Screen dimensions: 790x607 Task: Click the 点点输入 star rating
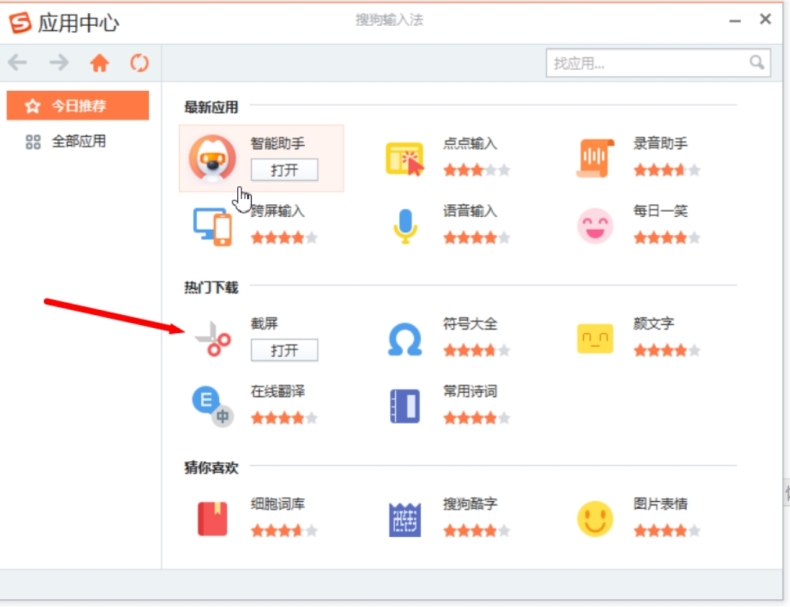tap(477, 170)
